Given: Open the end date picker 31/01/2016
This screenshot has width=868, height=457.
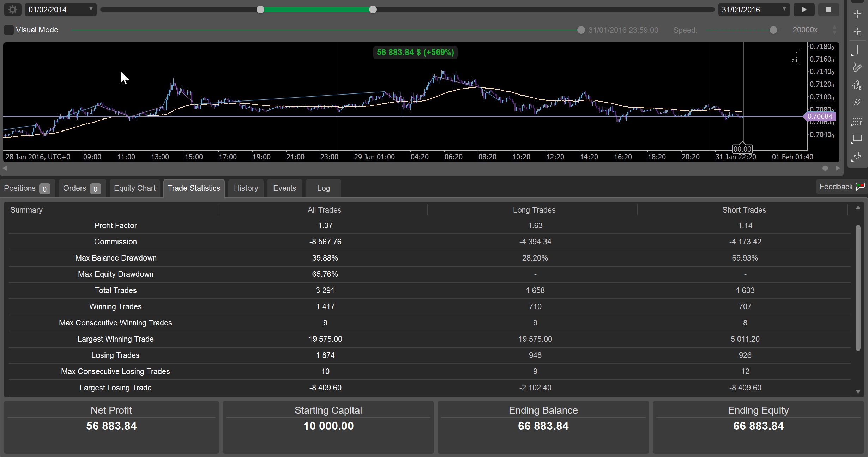Looking at the screenshot, I should tap(753, 10).
